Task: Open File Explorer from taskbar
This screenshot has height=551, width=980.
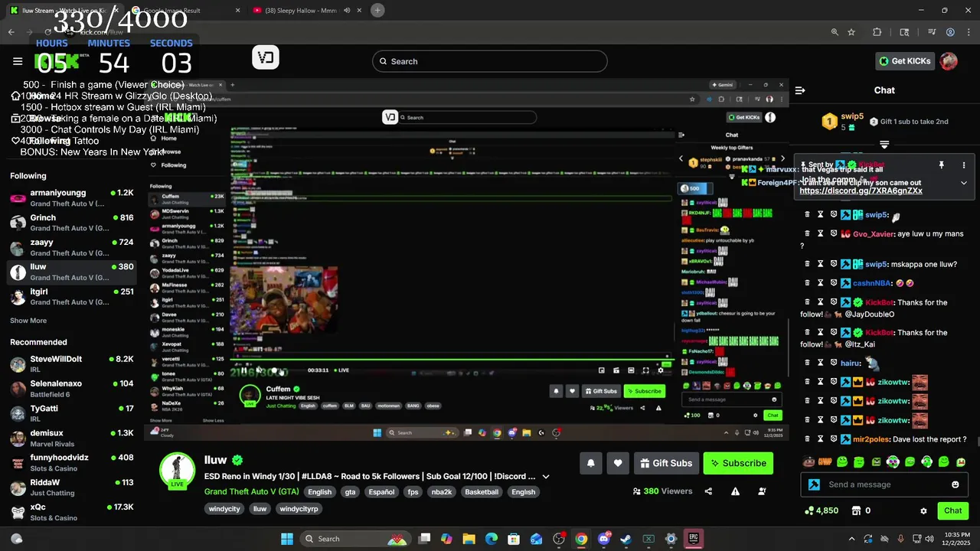Action: point(469,539)
